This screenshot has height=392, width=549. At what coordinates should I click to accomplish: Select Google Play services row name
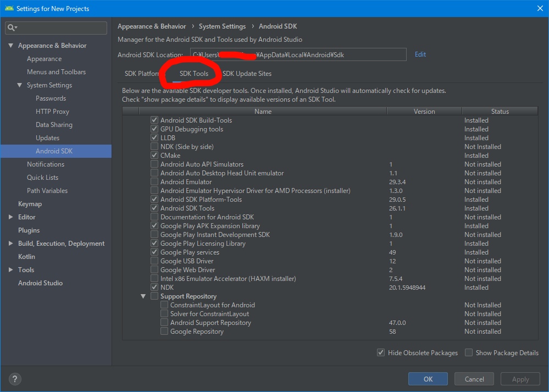click(190, 252)
